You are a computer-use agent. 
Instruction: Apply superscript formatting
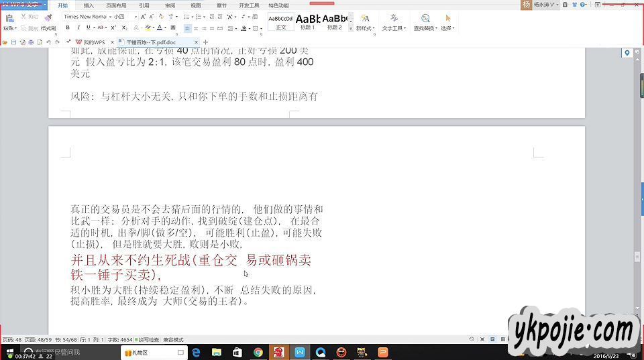coord(113,28)
